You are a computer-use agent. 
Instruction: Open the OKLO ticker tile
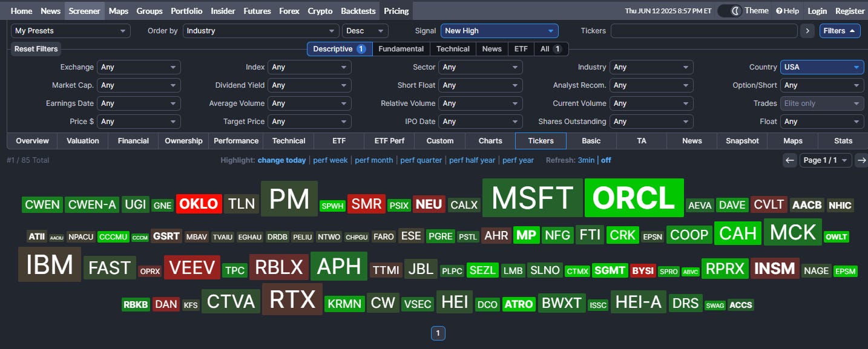click(199, 204)
